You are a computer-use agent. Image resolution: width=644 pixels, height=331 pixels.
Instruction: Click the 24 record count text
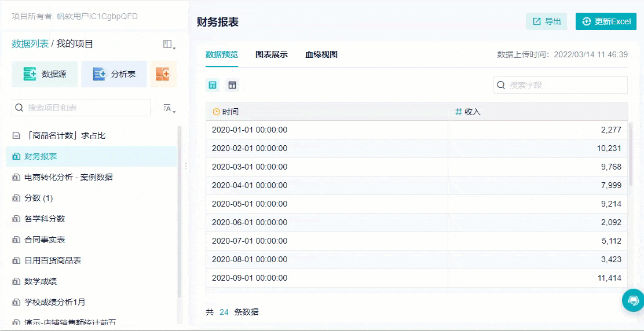(x=224, y=312)
